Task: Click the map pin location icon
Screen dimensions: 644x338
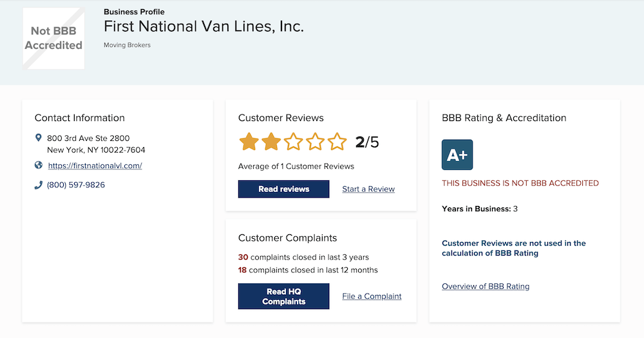Action: (x=38, y=138)
